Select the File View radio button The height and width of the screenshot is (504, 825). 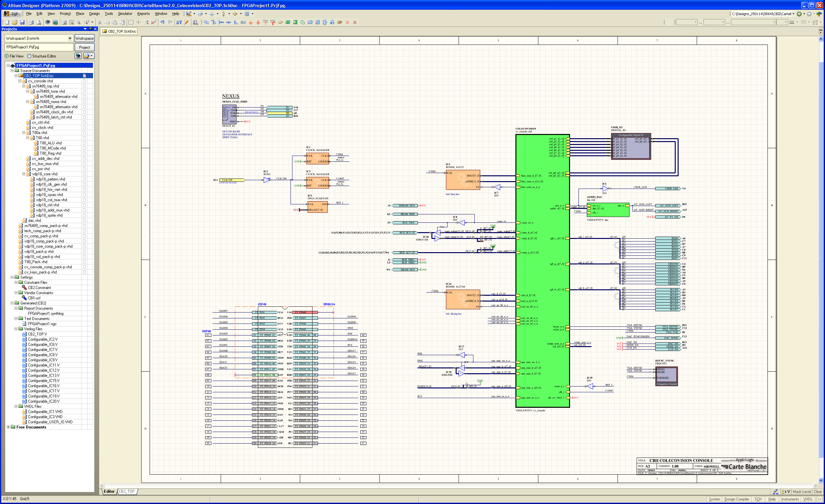(x=7, y=56)
